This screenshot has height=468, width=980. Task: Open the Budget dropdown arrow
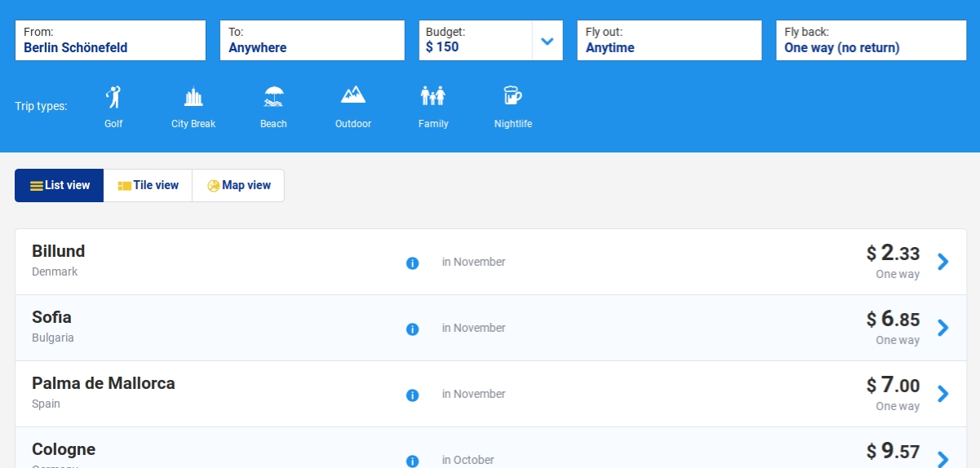[x=548, y=41]
